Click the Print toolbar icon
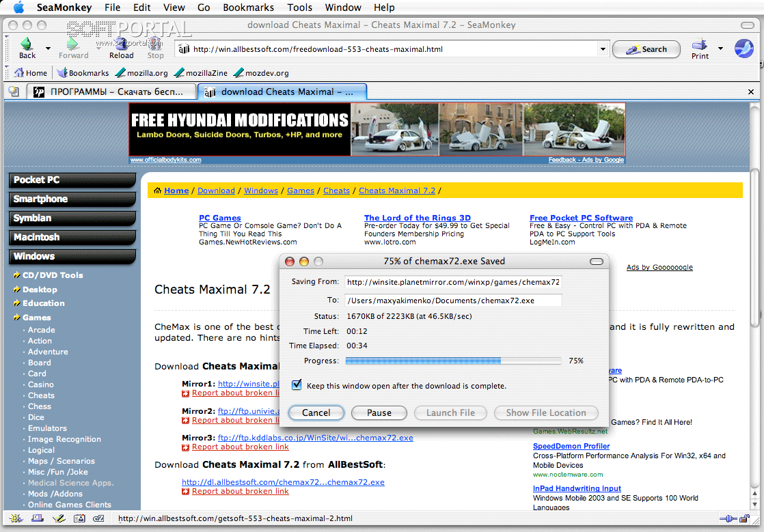This screenshot has width=764, height=532. pyautogui.click(x=700, y=44)
